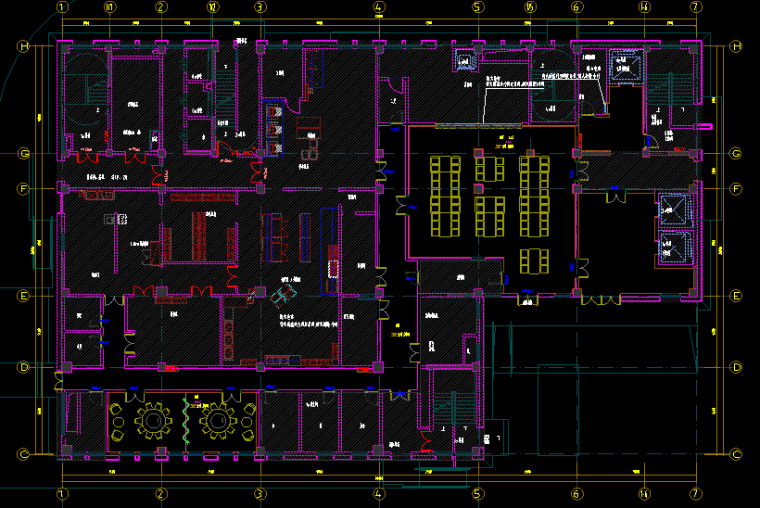
Task: Select the D axis bubble on left side
Action: pos(22,367)
